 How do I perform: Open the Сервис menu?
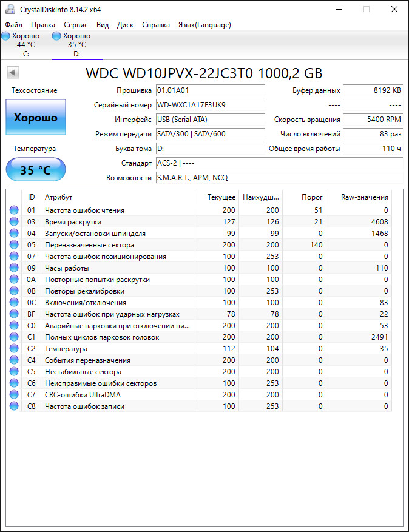point(75,25)
